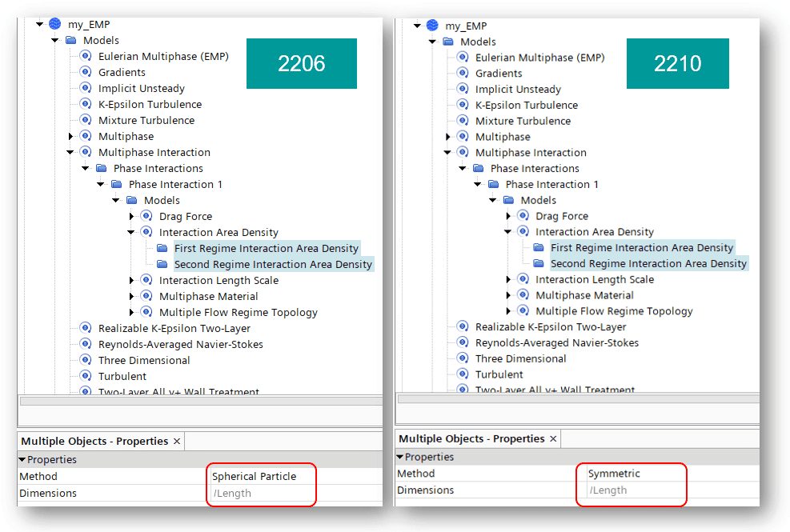Screen dimensions: 790x532
Task: Open Multiple Objects - Properties tab in left panel
Action: point(94,442)
